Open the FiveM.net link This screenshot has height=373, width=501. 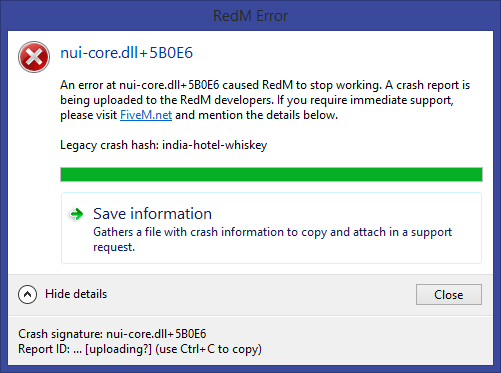tap(146, 115)
